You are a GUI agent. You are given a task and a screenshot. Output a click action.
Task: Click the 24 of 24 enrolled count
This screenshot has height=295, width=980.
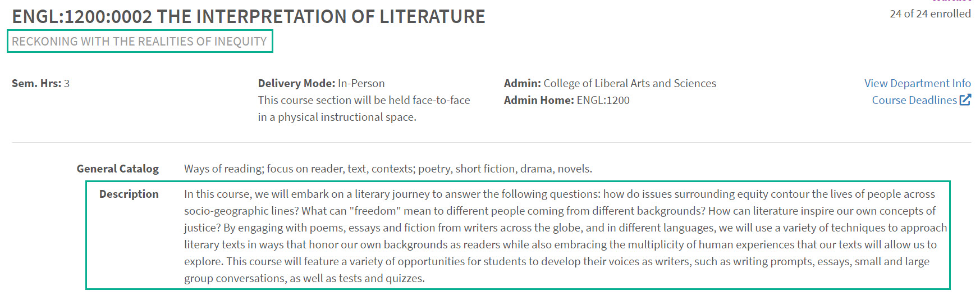[929, 13]
